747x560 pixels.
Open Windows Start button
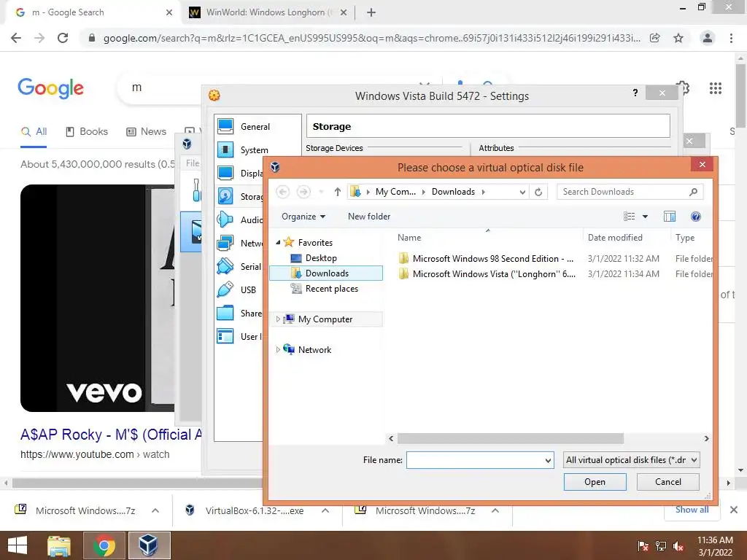18,545
